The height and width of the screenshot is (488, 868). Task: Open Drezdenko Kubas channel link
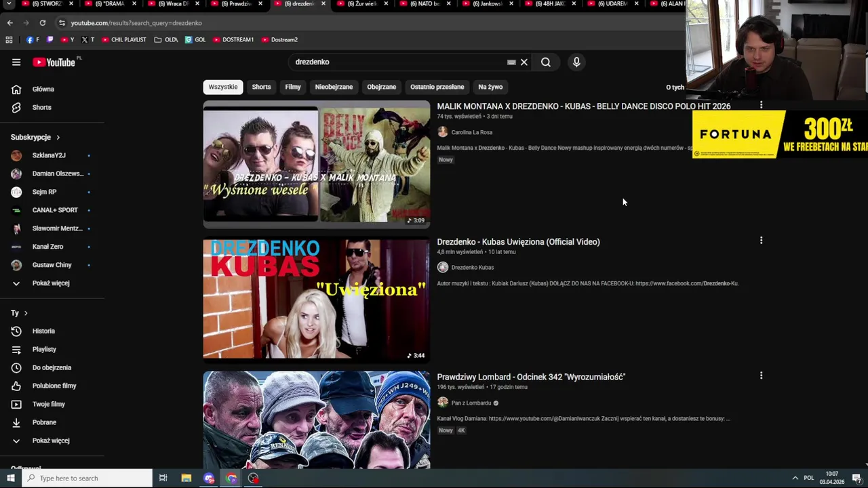point(473,267)
